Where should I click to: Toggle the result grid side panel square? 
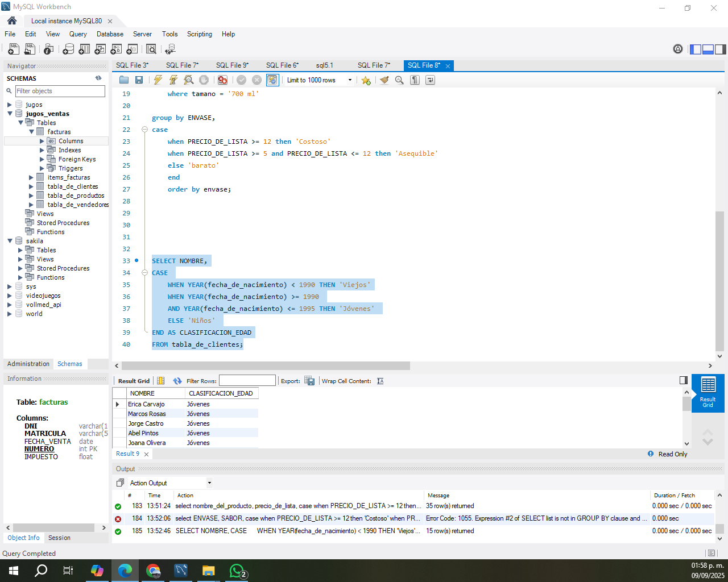pyautogui.click(x=684, y=380)
